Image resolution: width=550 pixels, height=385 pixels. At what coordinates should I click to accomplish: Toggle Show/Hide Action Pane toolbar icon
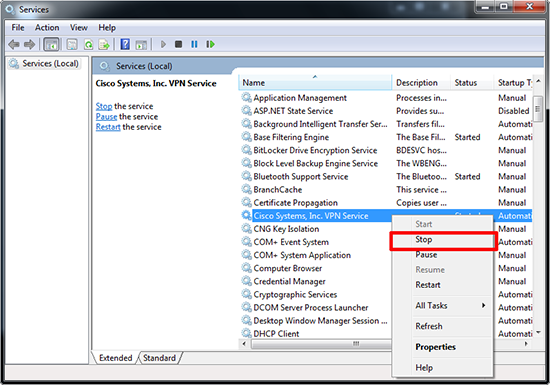pos(141,45)
